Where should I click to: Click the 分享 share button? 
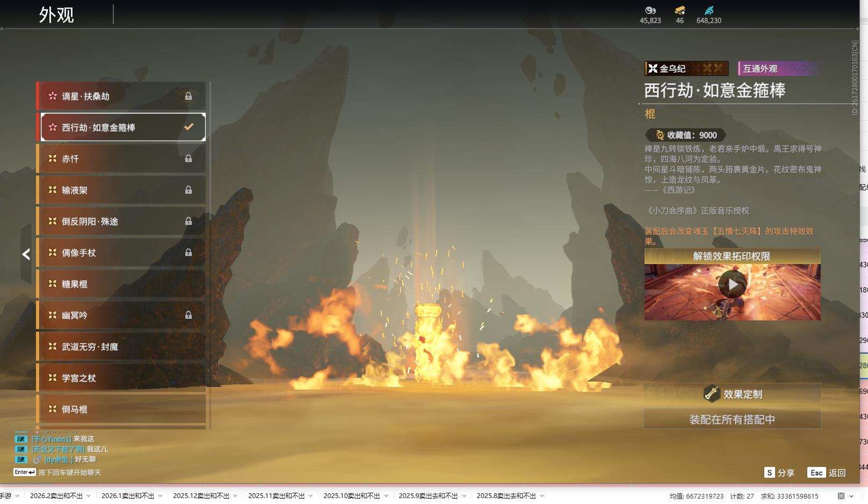779,473
